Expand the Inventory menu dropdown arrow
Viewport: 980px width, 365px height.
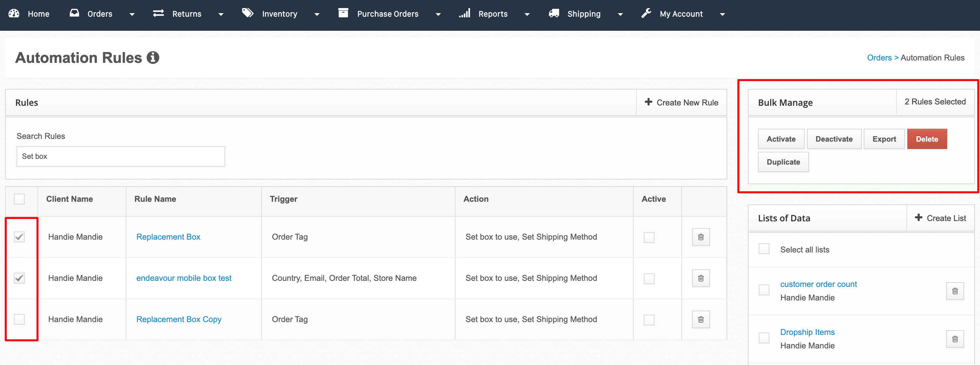tap(317, 15)
